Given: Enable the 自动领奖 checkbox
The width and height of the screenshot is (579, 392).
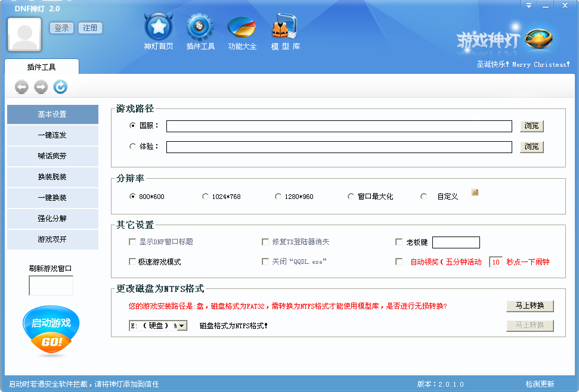Looking at the screenshot, I should [x=399, y=262].
